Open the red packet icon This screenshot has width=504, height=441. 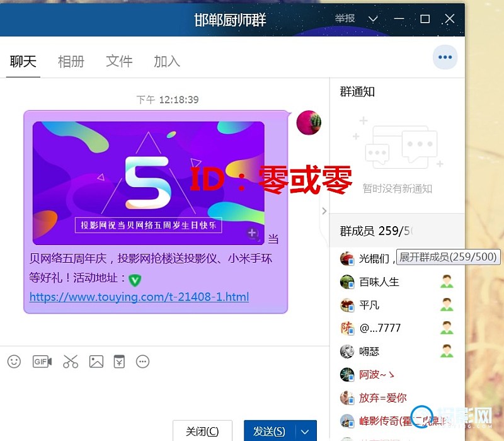(119, 362)
